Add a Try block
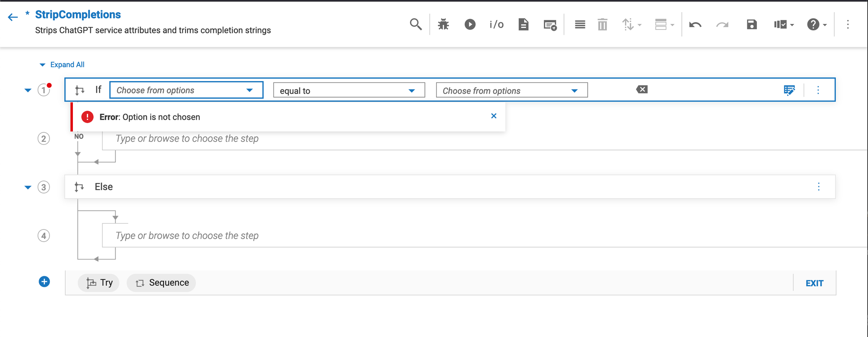Image resolution: width=868 pixels, height=337 pixels. [x=99, y=283]
